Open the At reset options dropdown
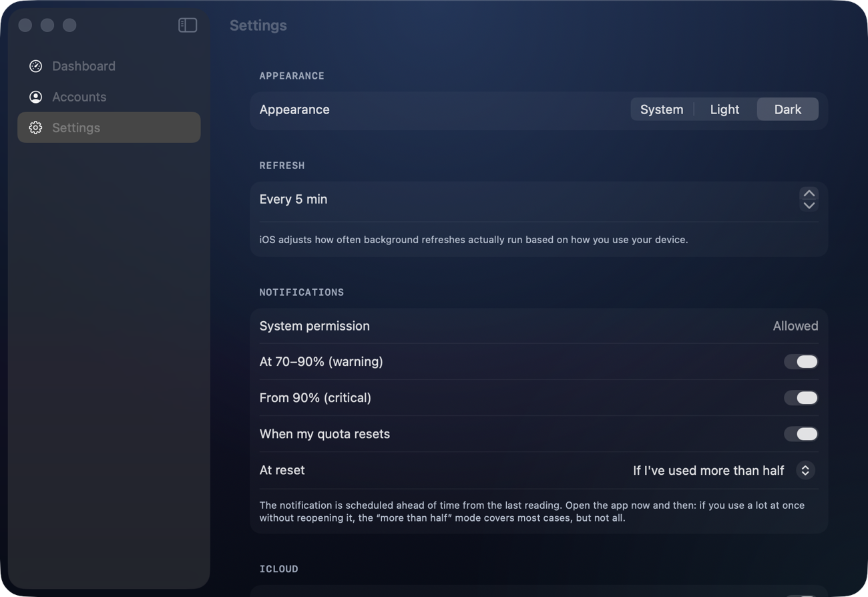This screenshot has height=597, width=868. click(x=805, y=470)
